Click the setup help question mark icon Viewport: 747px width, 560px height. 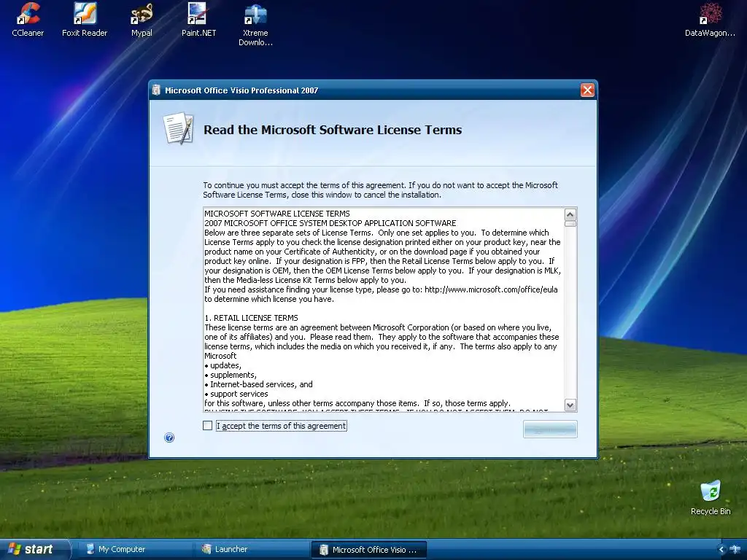click(169, 437)
